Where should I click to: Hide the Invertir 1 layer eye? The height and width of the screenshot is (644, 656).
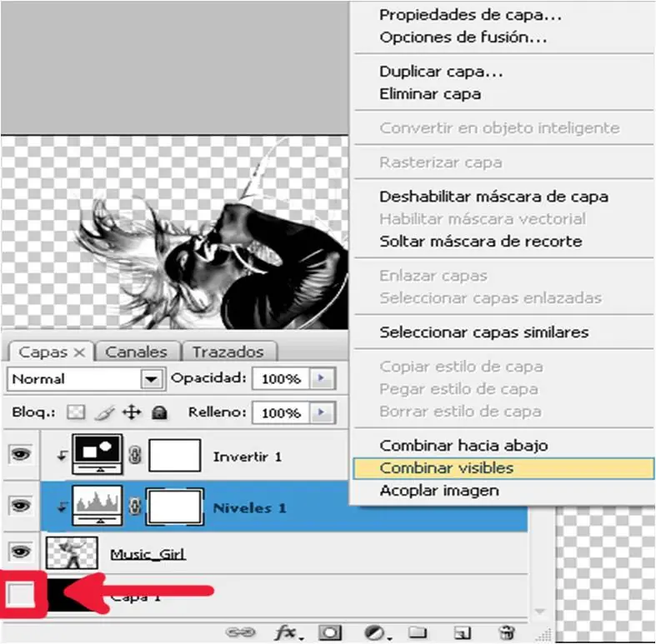(21, 454)
